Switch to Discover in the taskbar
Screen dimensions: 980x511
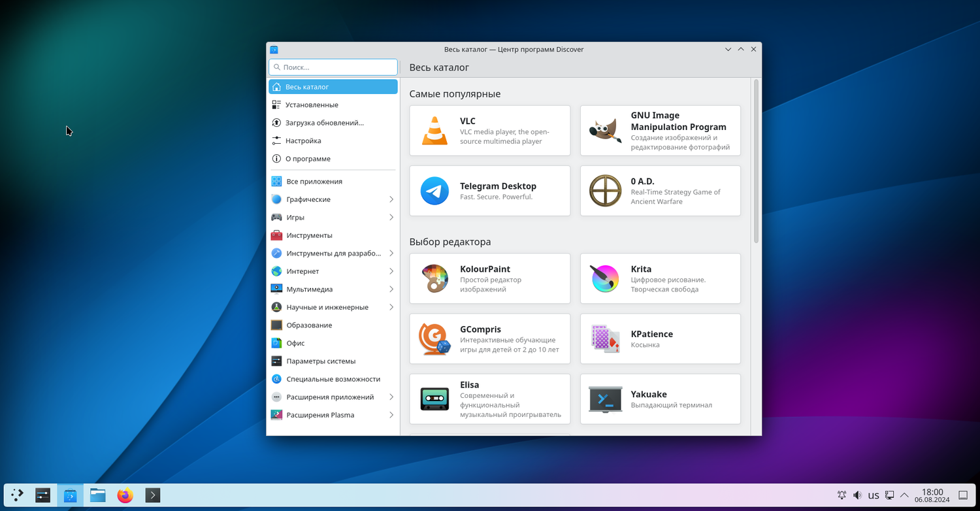(x=71, y=495)
